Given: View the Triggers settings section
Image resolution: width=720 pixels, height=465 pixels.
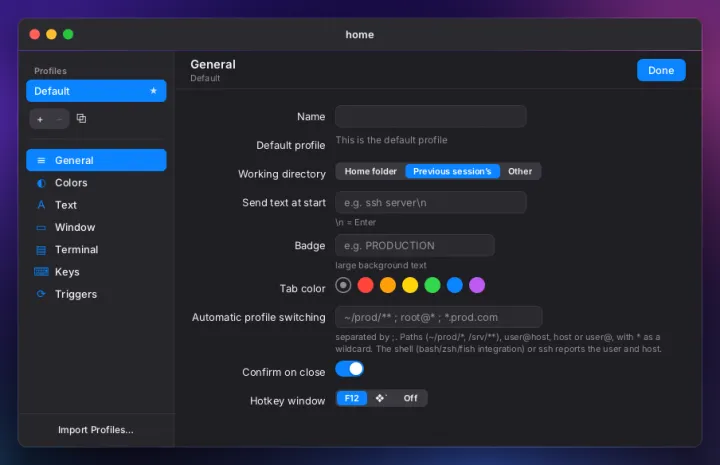Looking at the screenshot, I should pyautogui.click(x=96, y=294).
